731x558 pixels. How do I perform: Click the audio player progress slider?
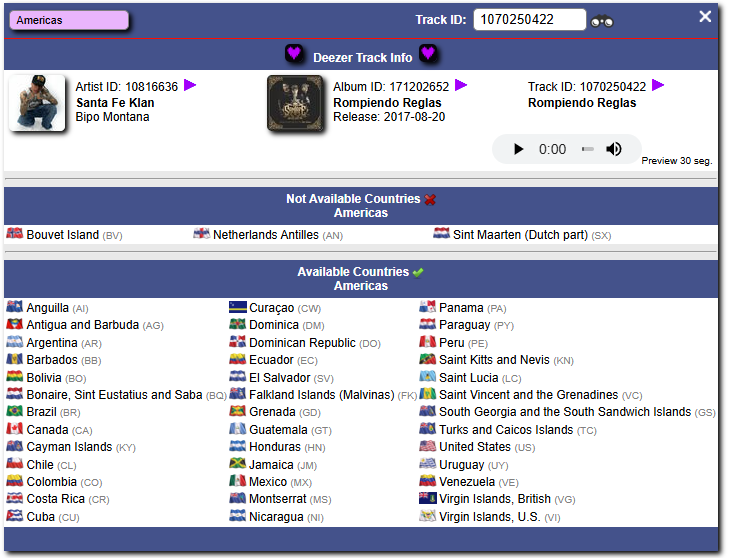pos(587,149)
